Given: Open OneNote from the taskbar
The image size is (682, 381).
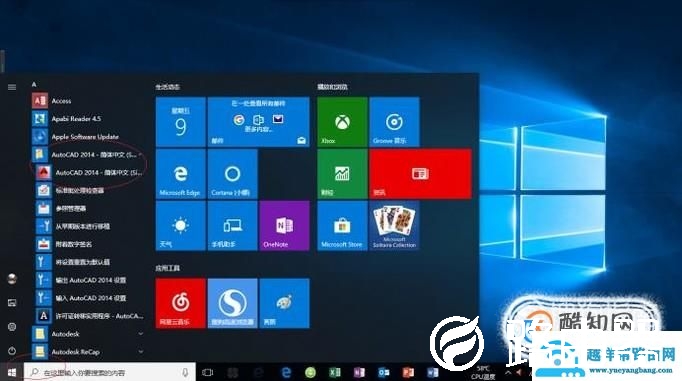Looking at the screenshot, I should coord(359,372).
